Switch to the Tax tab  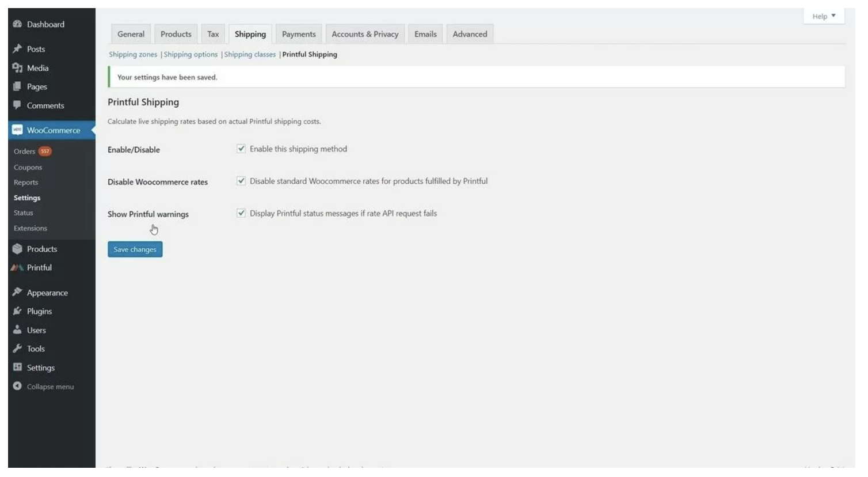pos(213,34)
